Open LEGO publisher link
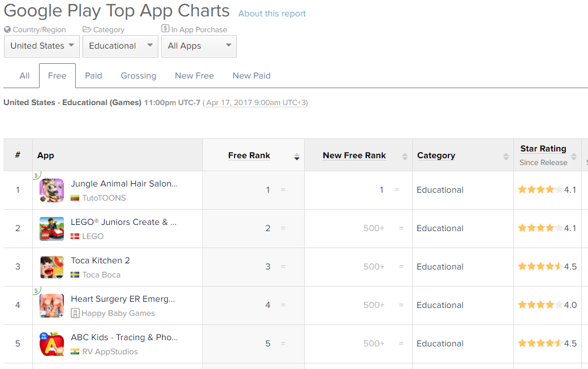Viewport: 588px width, 369px height. (x=93, y=236)
